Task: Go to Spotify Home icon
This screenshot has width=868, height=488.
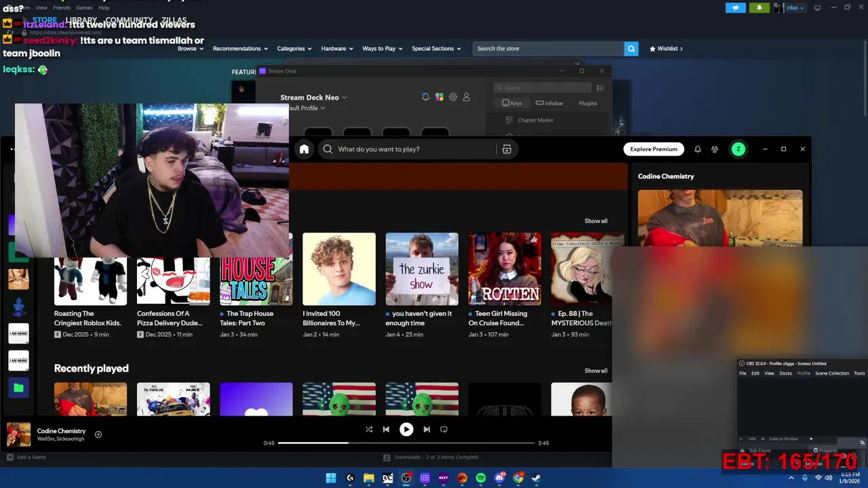Action: point(304,149)
